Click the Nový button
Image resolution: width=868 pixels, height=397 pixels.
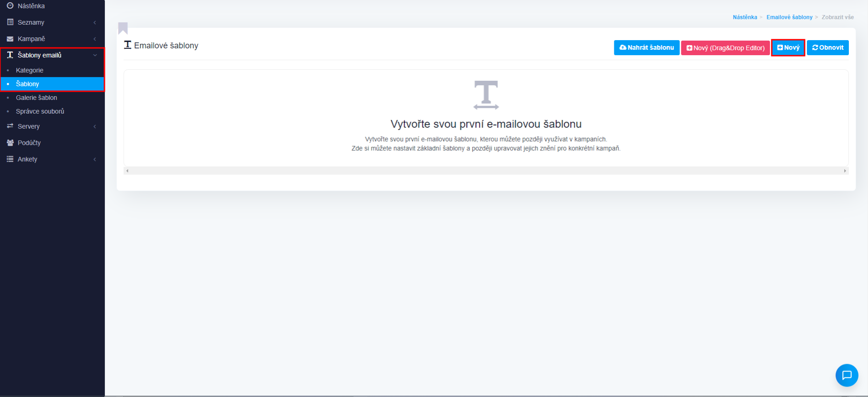[x=788, y=47]
